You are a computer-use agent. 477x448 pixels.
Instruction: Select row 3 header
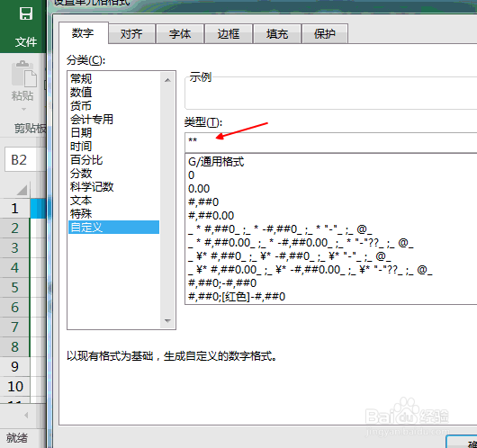click(x=14, y=248)
